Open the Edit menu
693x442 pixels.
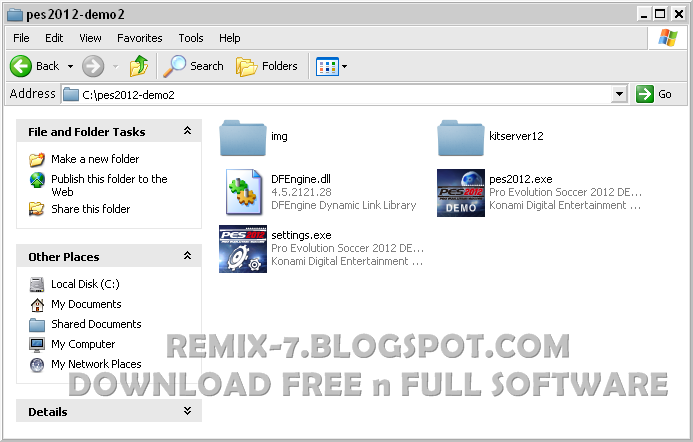pos(54,38)
